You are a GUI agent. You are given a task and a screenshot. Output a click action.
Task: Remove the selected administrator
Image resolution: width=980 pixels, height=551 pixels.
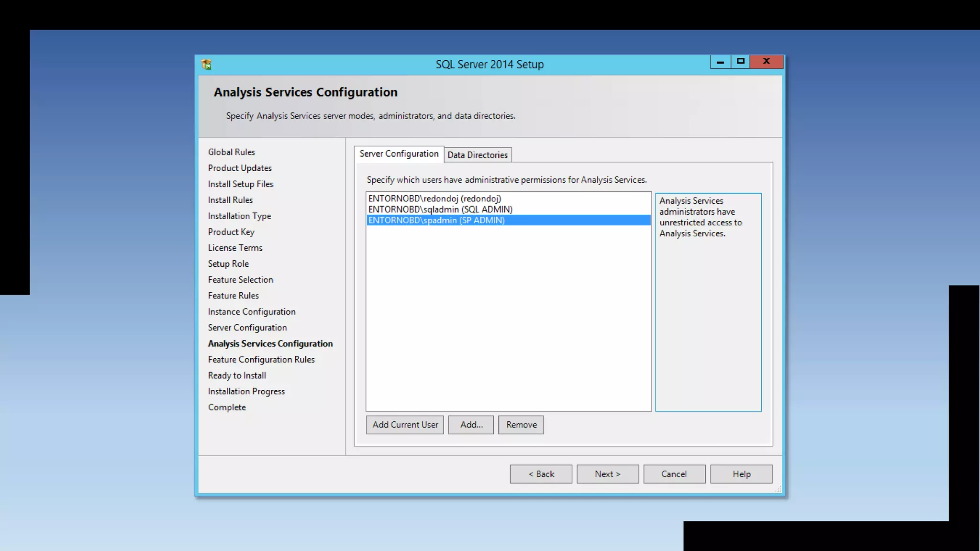(521, 425)
